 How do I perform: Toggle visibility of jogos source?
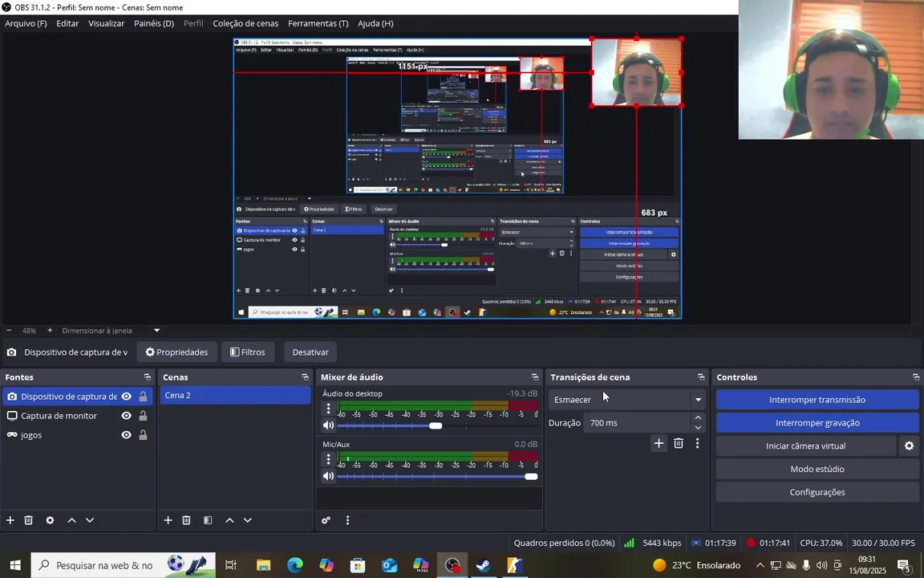126,435
